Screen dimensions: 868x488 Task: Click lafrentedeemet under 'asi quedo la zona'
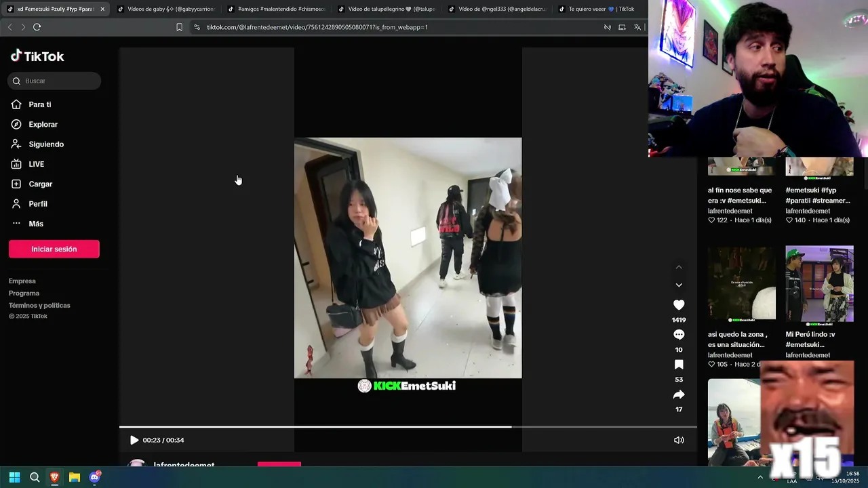click(730, 355)
